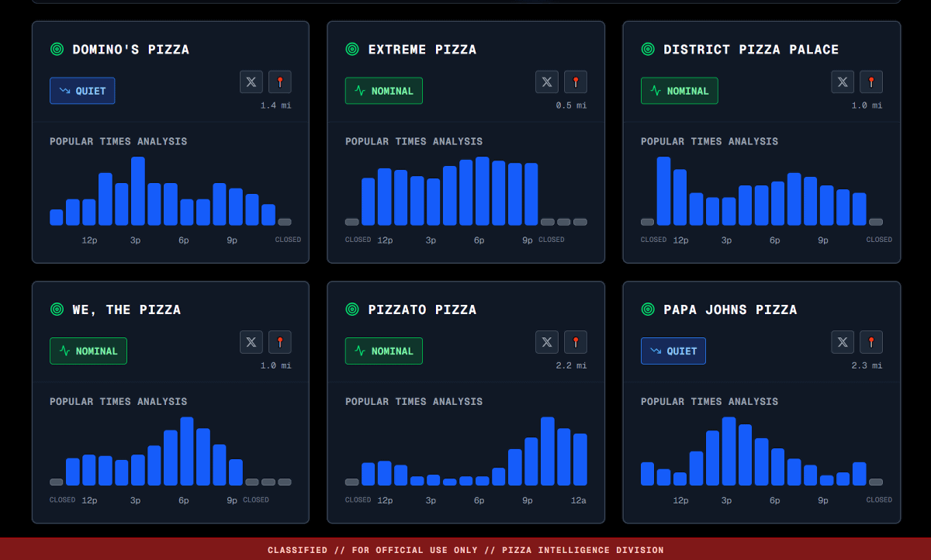Open map pin on Pizzato Pizza card
The height and width of the screenshot is (560, 931).
click(x=576, y=342)
